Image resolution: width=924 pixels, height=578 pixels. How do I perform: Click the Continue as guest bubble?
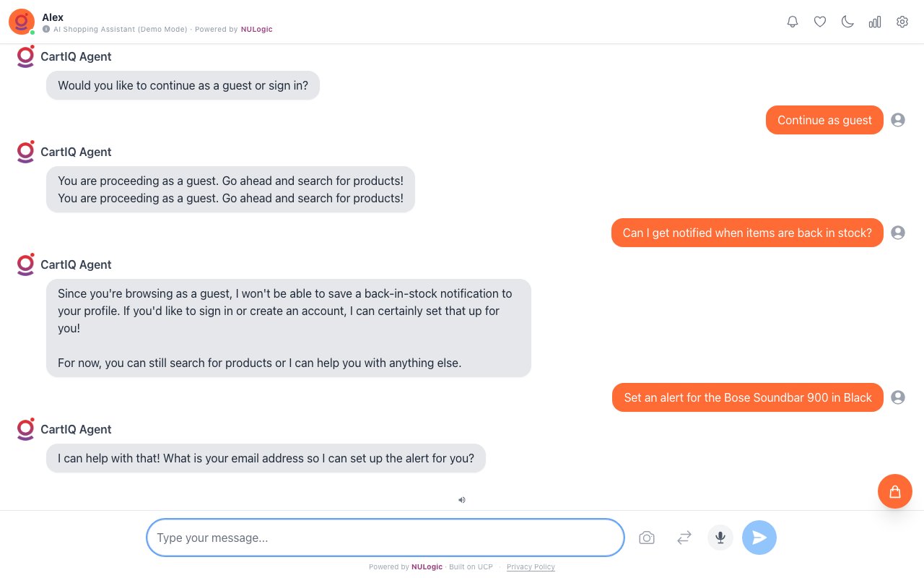pyautogui.click(x=824, y=120)
